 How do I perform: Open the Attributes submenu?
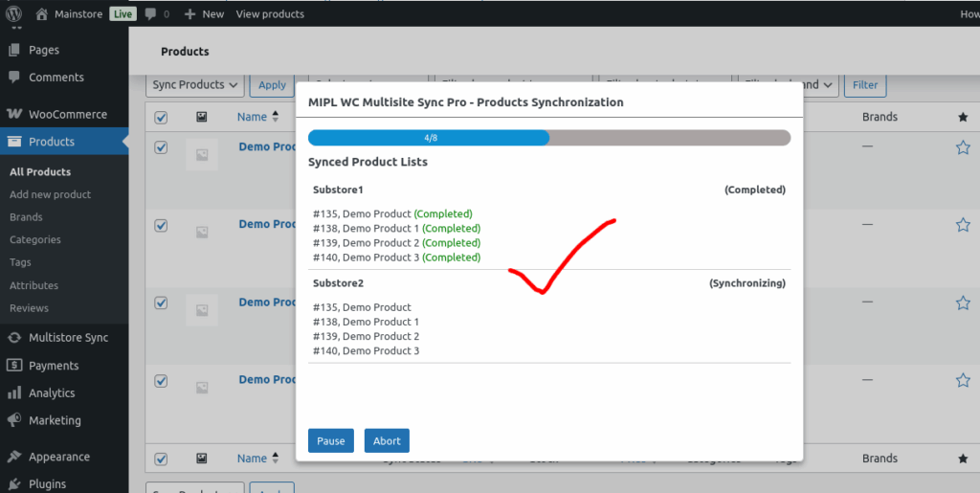(33, 285)
